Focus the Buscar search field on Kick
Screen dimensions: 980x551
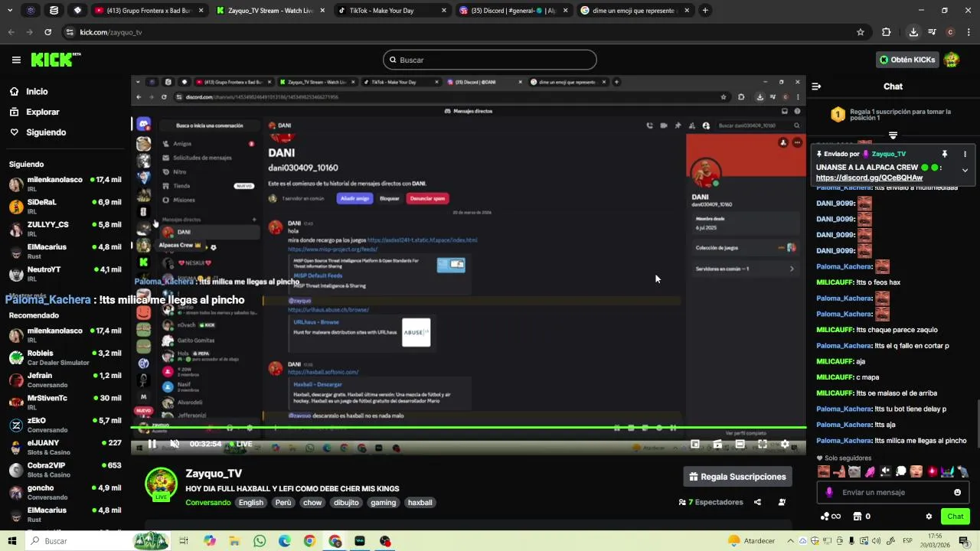pos(490,60)
